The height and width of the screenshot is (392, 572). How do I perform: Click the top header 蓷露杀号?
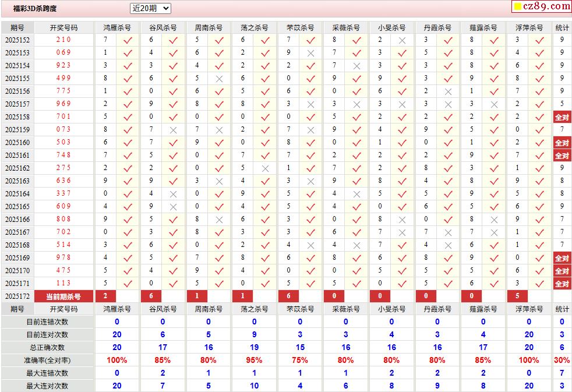point(483,28)
